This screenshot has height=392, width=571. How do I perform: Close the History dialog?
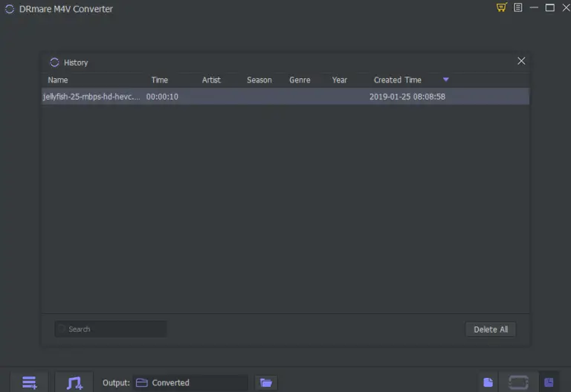(x=521, y=61)
